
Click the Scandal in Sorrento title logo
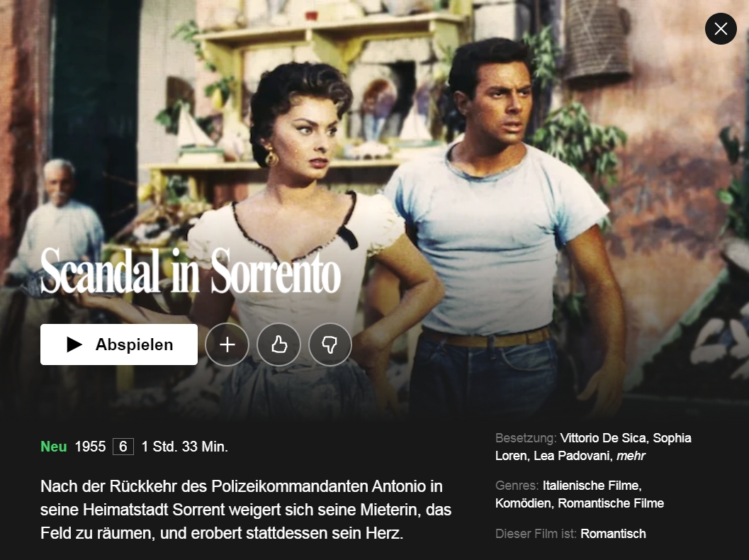pos(191,271)
